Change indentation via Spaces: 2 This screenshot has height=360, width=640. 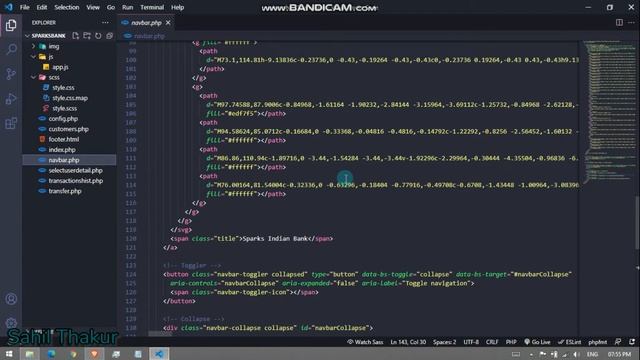(x=444, y=342)
